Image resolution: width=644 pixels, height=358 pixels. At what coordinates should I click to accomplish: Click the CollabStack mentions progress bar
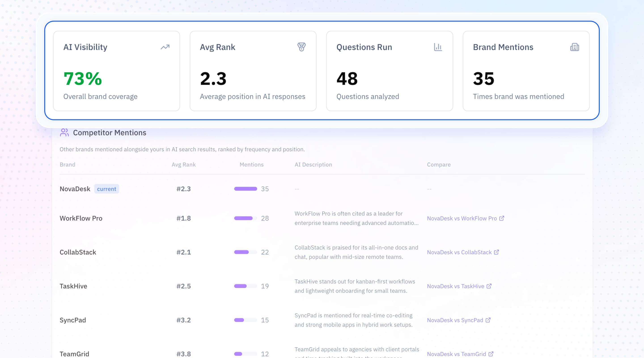click(x=246, y=252)
